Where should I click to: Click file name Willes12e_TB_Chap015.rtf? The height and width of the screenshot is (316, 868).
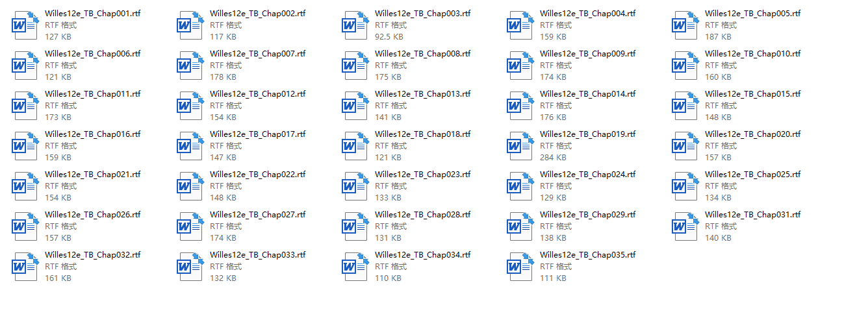(x=753, y=94)
